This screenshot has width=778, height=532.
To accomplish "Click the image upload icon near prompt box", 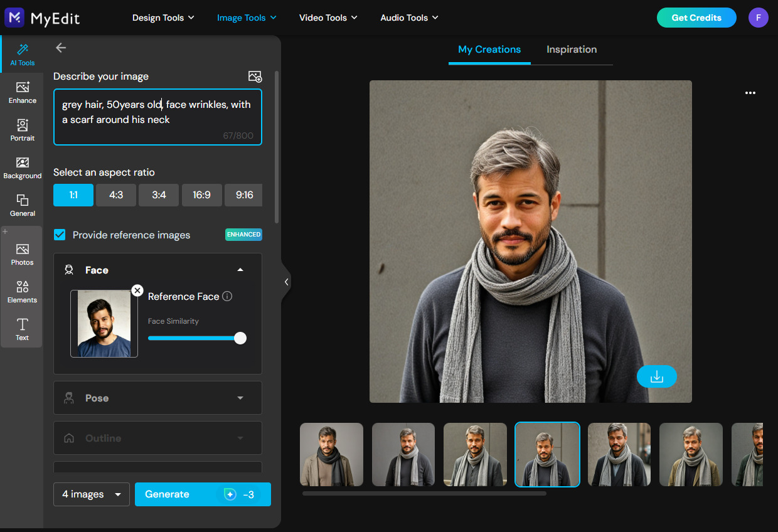I will click(255, 76).
